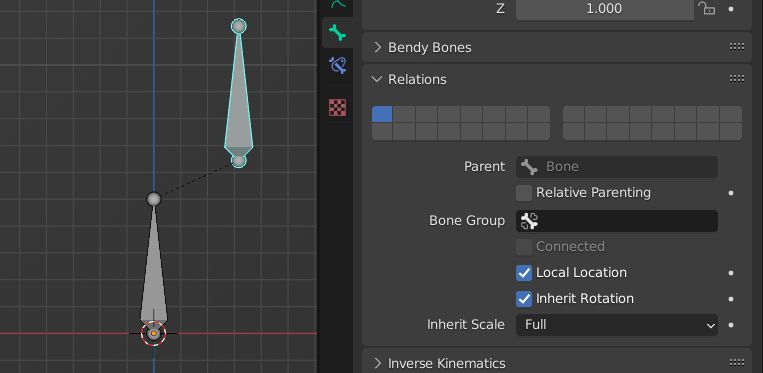The width and height of the screenshot is (763, 373).
Task: Toggle the first active bone layer
Action: (382, 114)
